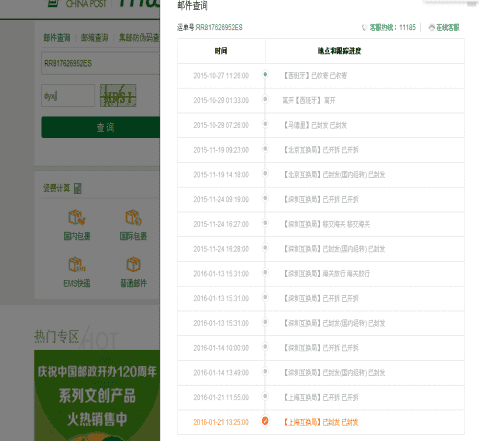
Task: Click the captcha code input field
Action: click(x=68, y=96)
